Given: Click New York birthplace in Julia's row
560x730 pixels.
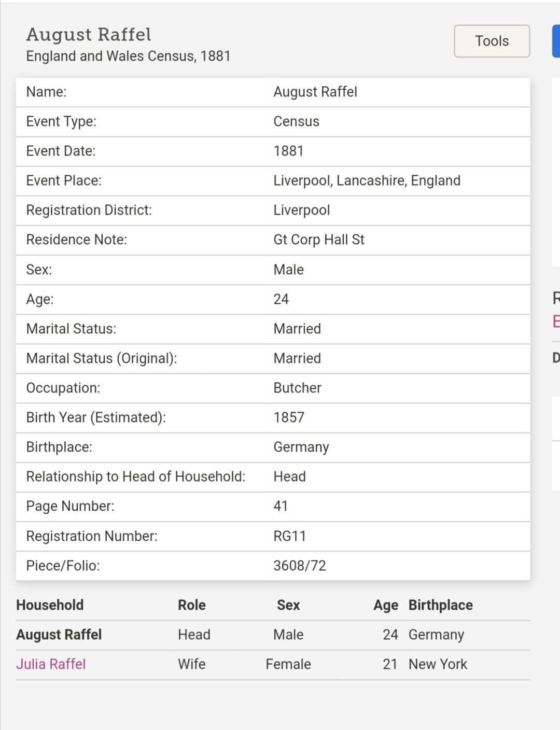Looking at the screenshot, I should (438, 664).
